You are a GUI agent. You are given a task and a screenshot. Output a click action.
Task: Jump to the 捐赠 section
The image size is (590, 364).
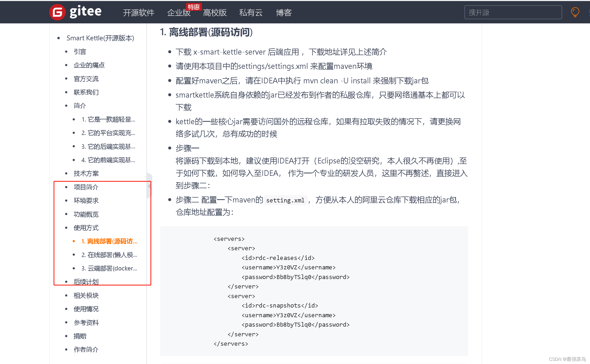(x=80, y=336)
